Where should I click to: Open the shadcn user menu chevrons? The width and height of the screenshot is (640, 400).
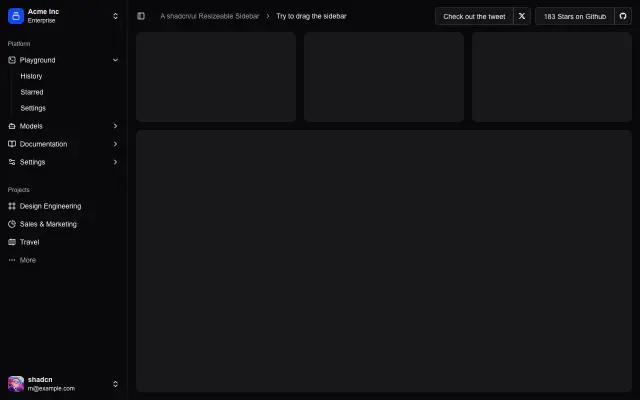click(x=115, y=384)
